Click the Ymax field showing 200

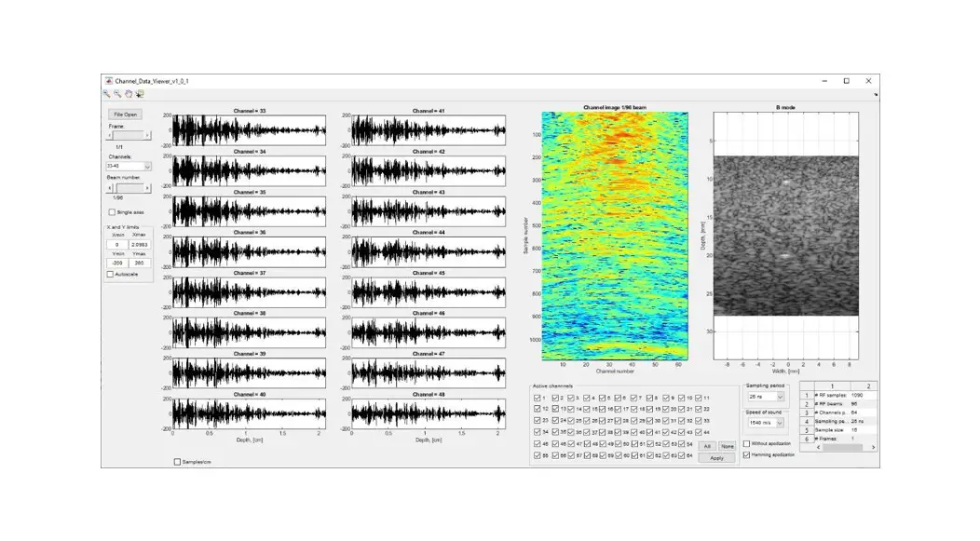[x=140, y=263]
